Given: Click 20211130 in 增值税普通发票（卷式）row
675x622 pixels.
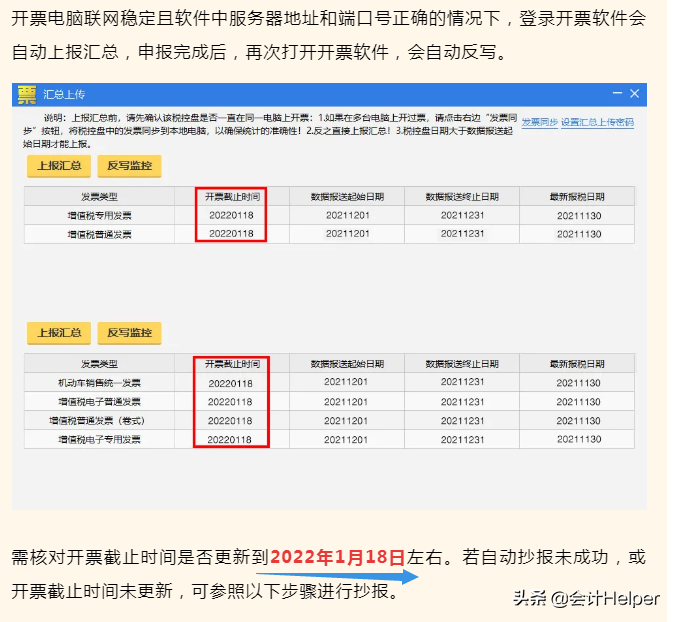Looking at the screenshot, I should point(578,421).
